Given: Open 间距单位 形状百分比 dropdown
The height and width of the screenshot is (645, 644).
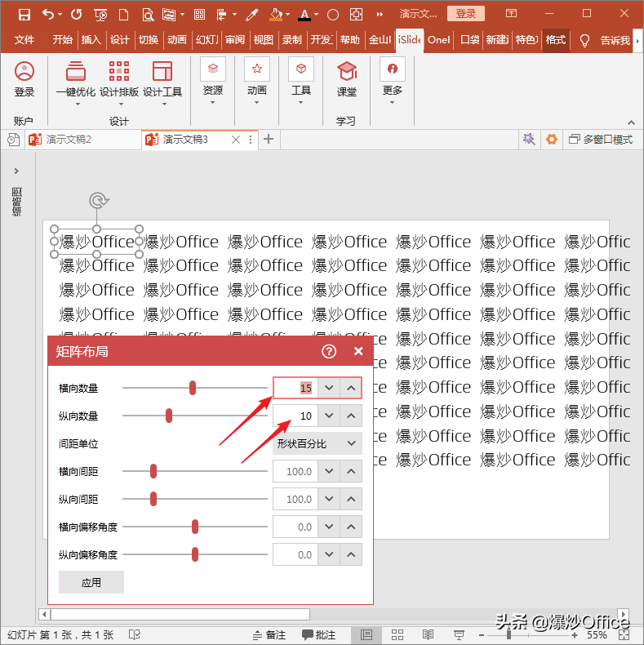Looking at the screenshot, I should pyautogui.click(x=317, y=443).
